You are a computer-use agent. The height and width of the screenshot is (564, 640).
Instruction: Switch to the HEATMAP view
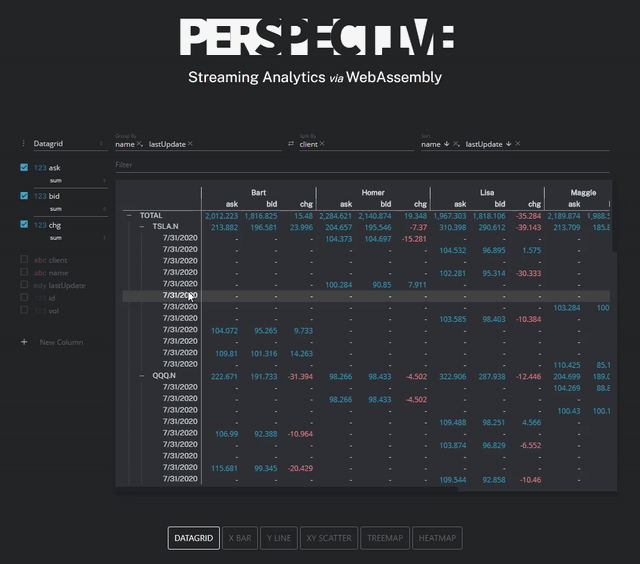(437, 538)
